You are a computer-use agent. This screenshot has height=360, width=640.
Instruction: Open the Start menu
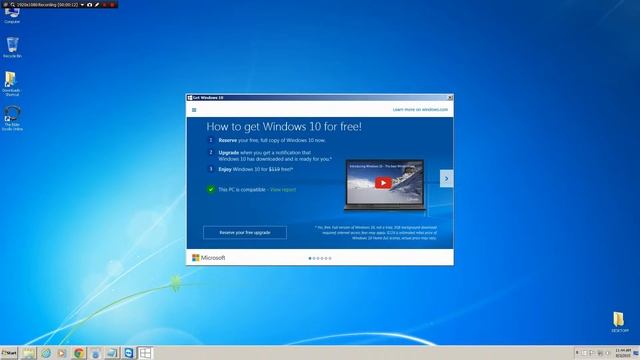pos(9,353)
